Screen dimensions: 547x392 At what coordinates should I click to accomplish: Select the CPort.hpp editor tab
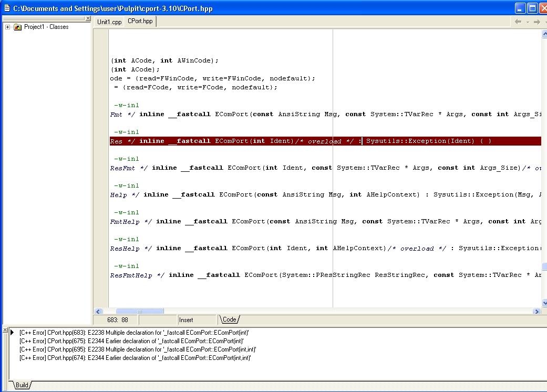(140, 21)
